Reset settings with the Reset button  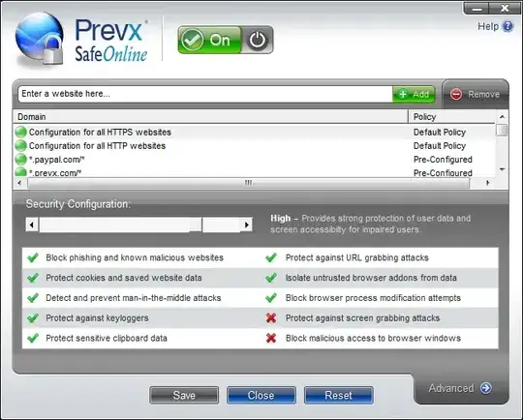point(339,396)
